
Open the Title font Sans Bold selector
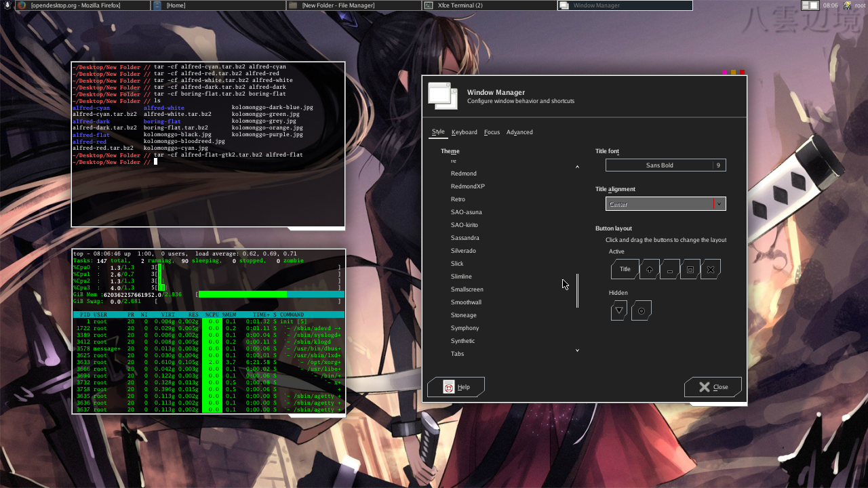tap(666, 165)
